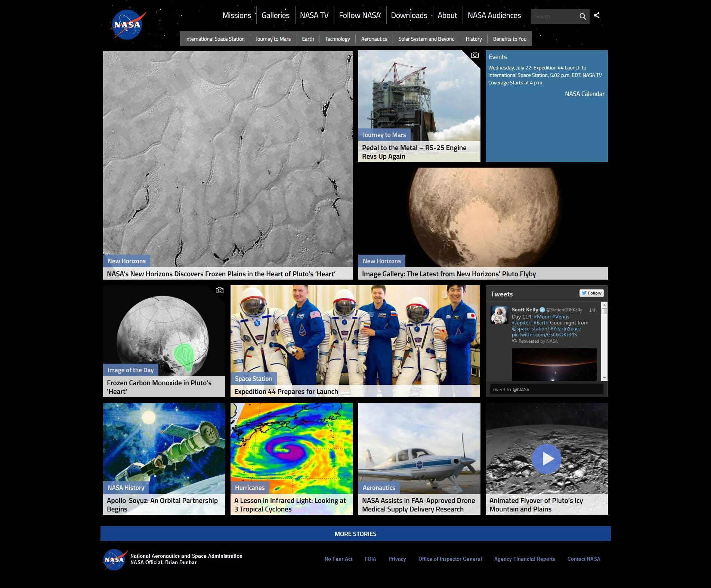Viewport: 711px width, 588px height.
Task: Open Agency Financial Reports link
Action: [x=524, y=559]
